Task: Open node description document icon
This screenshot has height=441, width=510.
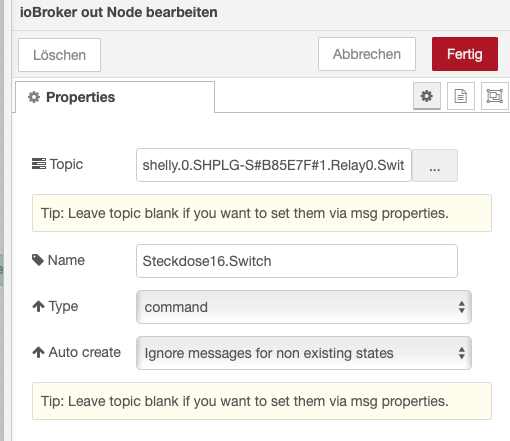Action: (x=461, y=96)
